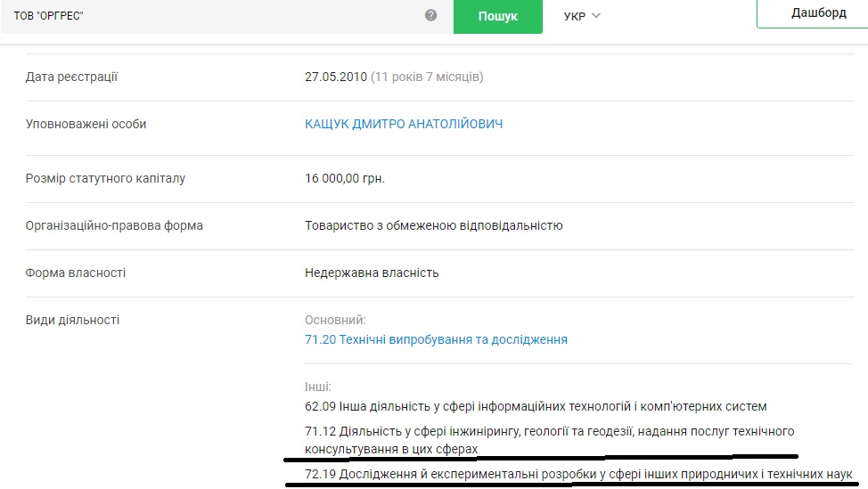Open the КАЩУК ДМИТРО АНАТОЛІЙОВИЧ link

pos(404,124)
